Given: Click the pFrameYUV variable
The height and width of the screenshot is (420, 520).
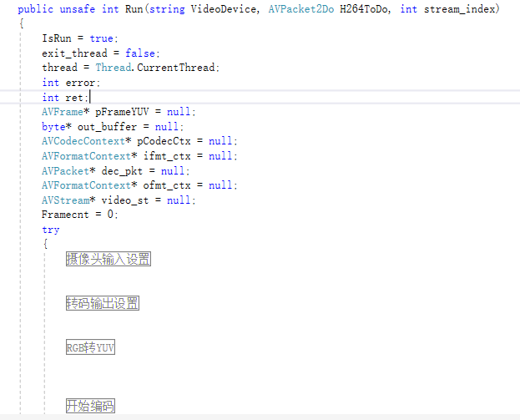Looking at the screenshot, I should pos(122,111).
